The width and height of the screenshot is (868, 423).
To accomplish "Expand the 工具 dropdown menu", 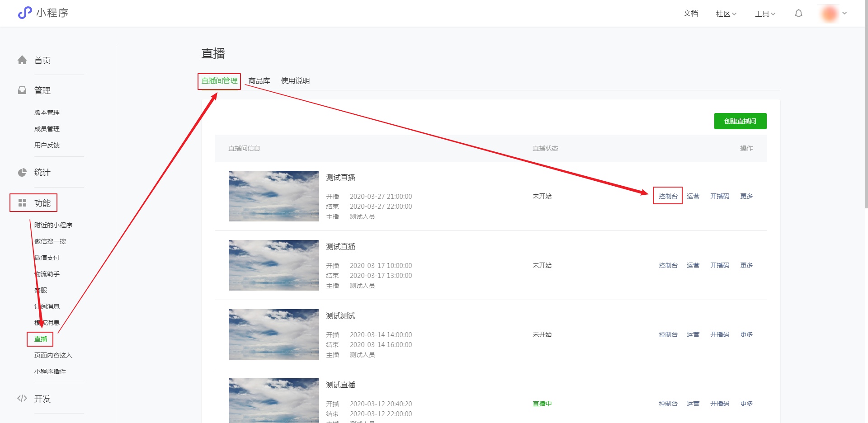I will [765, 14].
